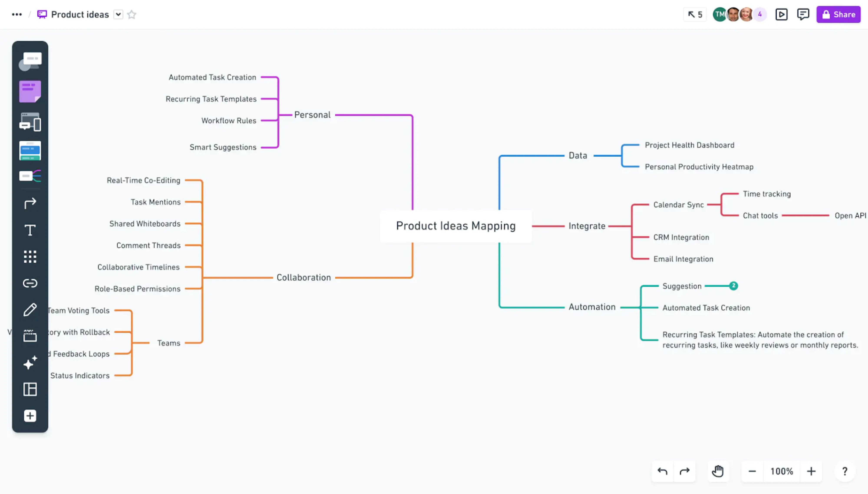Open the zoom level 100% control
This screenshot has height=494, width=868.
[781, 471]
